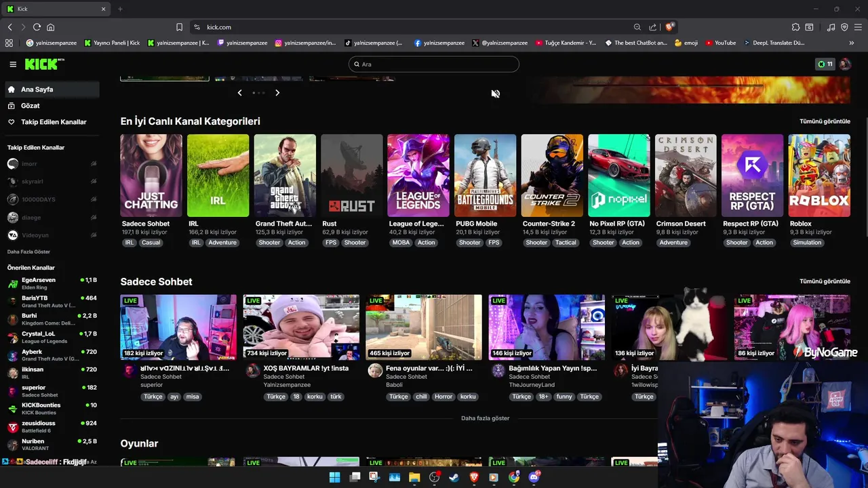This screenshot has width=868, height=488.
Task: Unmute the featured stream volume icon
Action: [496, 94]
